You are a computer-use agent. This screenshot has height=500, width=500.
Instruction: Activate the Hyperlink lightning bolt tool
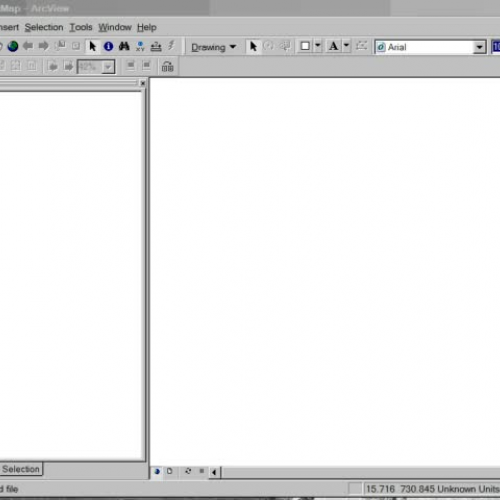coord(171,46)
